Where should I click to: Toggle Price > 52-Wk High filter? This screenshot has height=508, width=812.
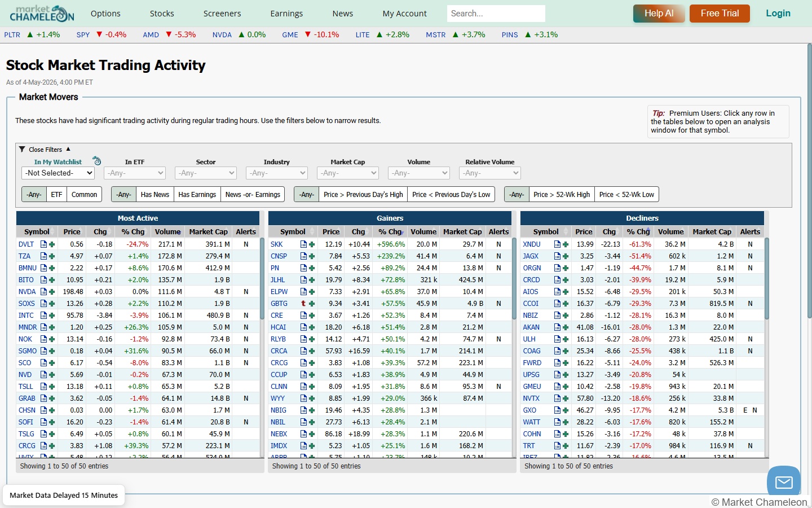pos(562,194)
